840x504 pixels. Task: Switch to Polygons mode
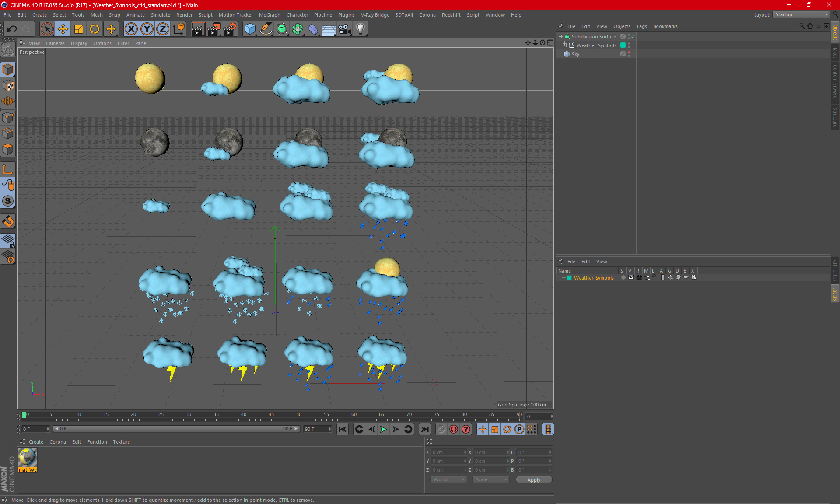tap(8, 149)
